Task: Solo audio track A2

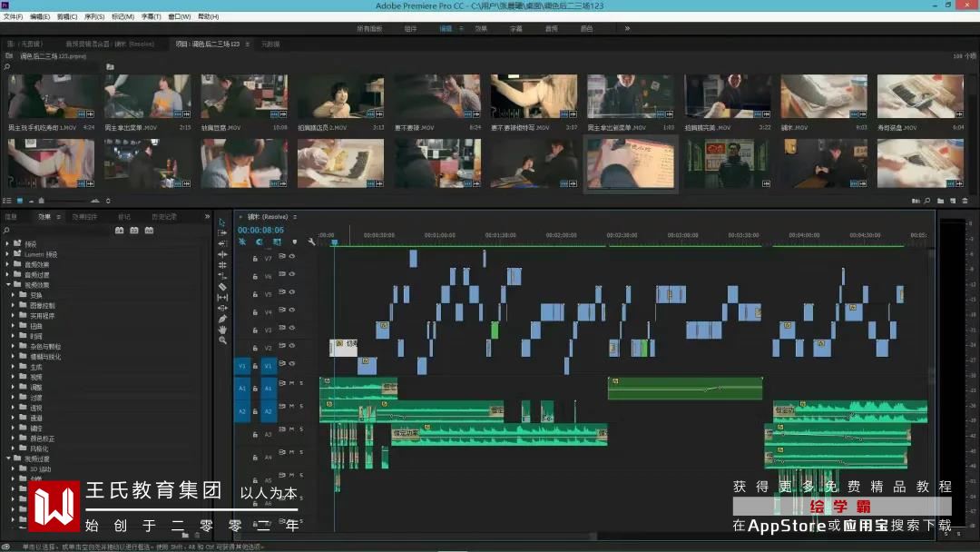Action: click(x=301, y=406)
